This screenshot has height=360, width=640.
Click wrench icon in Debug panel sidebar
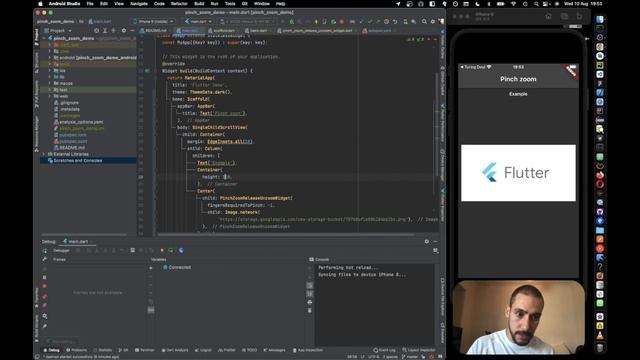[44, 260]
